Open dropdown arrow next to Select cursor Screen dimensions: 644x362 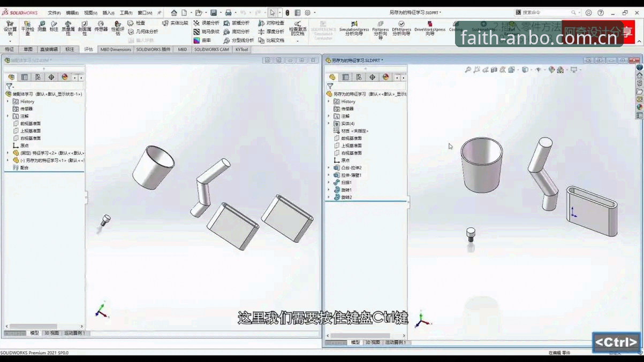pyautogui.click(x=279, y=13)
